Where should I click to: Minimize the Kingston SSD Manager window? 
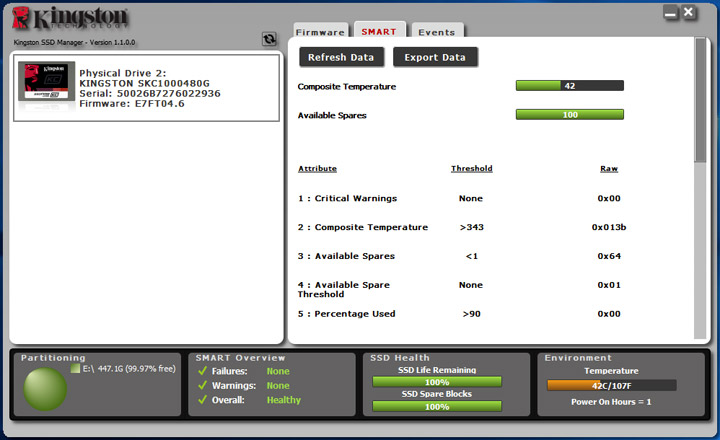tap(670, 13)
